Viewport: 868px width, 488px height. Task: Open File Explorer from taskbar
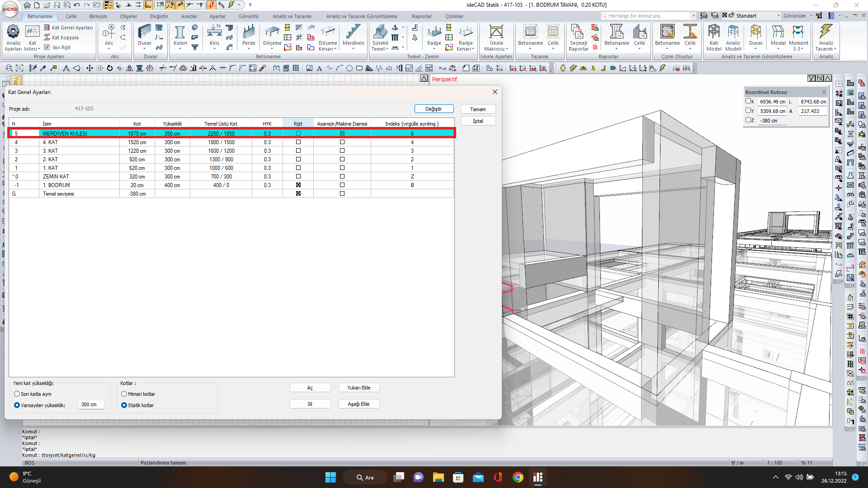coord(438,477)
